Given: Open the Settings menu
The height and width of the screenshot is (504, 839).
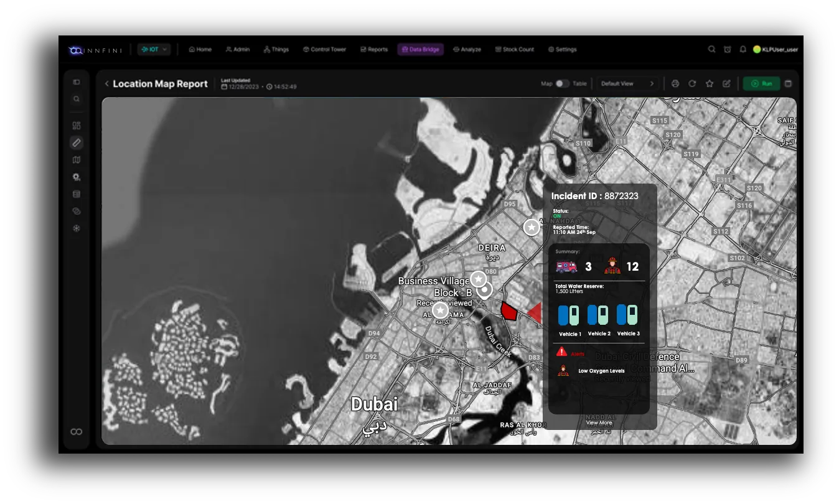Looking at the screenshot, I should tap(563, 49).
